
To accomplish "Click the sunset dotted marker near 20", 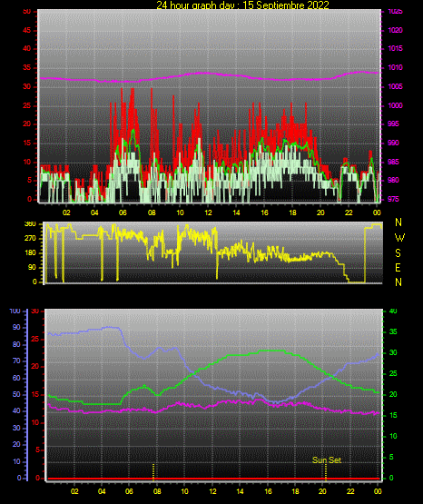I will point(326,472).
